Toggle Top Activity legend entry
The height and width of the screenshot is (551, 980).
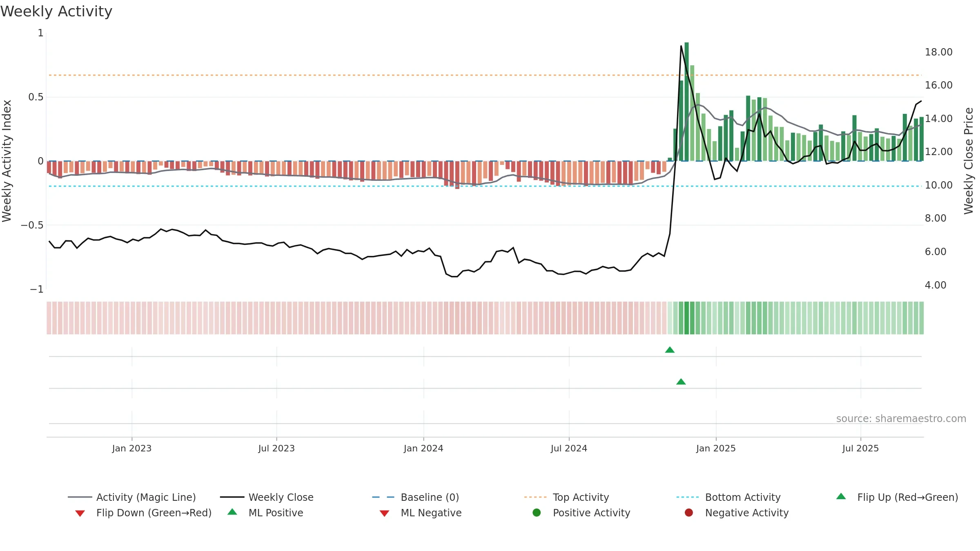pos(567,497)
